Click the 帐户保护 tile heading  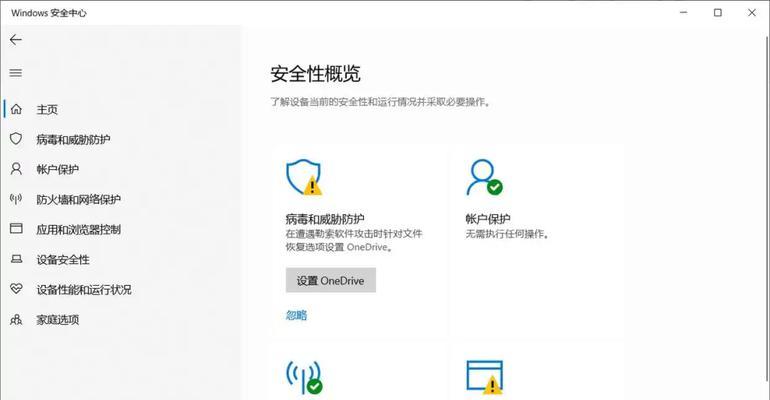[x=488, y=219]
